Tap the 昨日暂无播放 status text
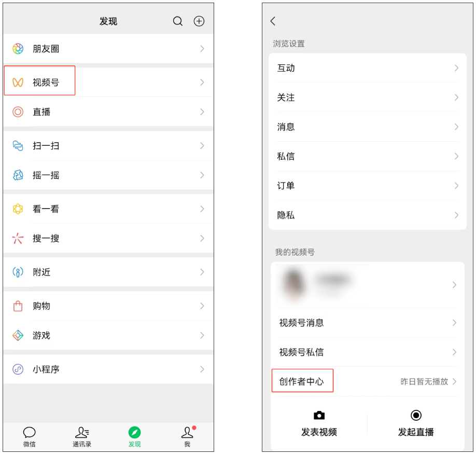Image resolution: width=476 pixels, height=455 pixels. [424, 381]
